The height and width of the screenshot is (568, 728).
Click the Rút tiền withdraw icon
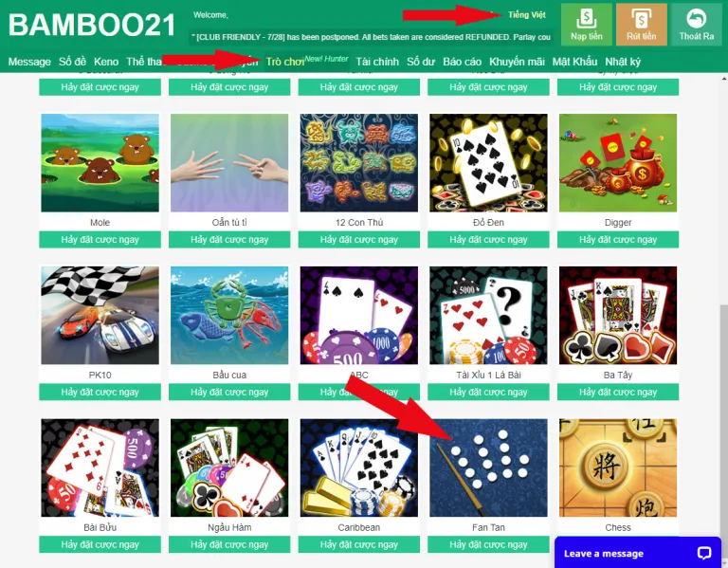tap(641, 25)
